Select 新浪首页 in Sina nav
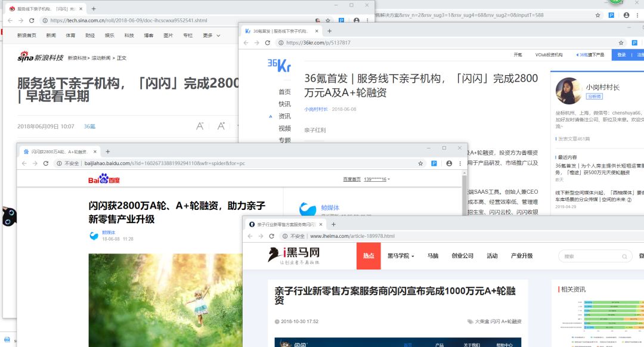The width and height of the screenshot is (644, 347). [27, 35]
